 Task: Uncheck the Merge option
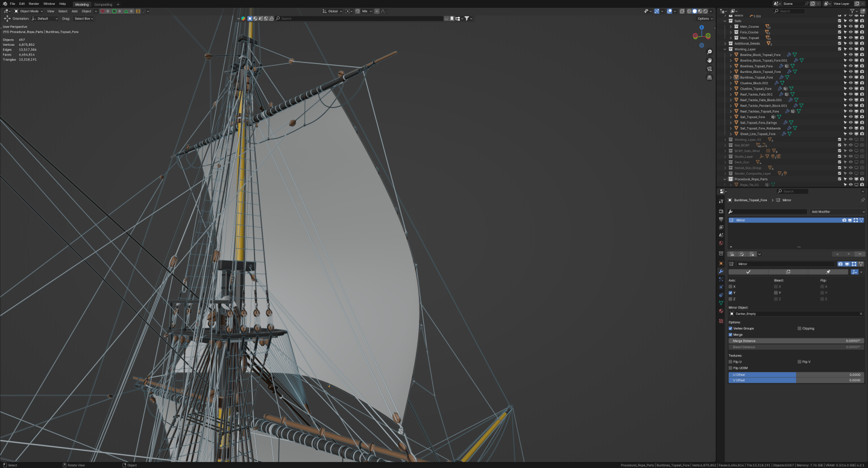click(731, 334)
